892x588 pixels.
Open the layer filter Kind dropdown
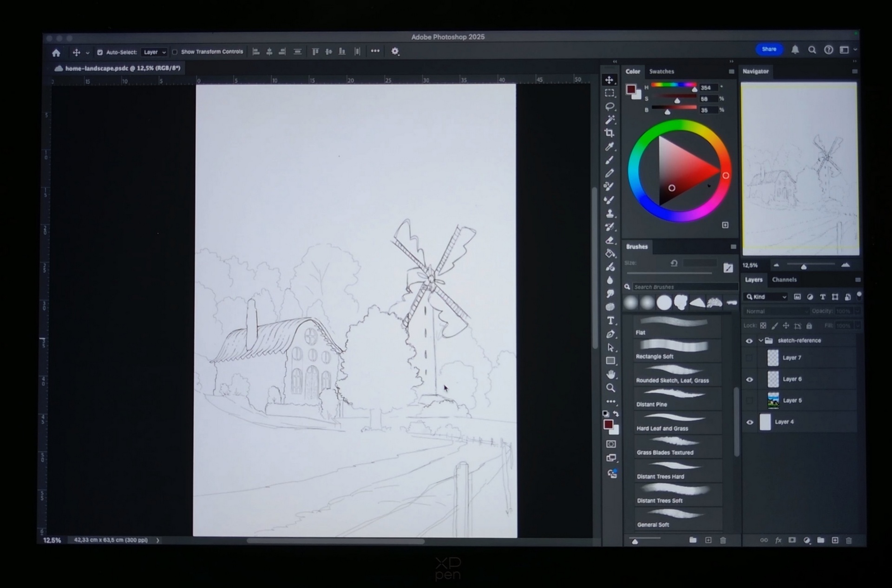coord(767,297)
